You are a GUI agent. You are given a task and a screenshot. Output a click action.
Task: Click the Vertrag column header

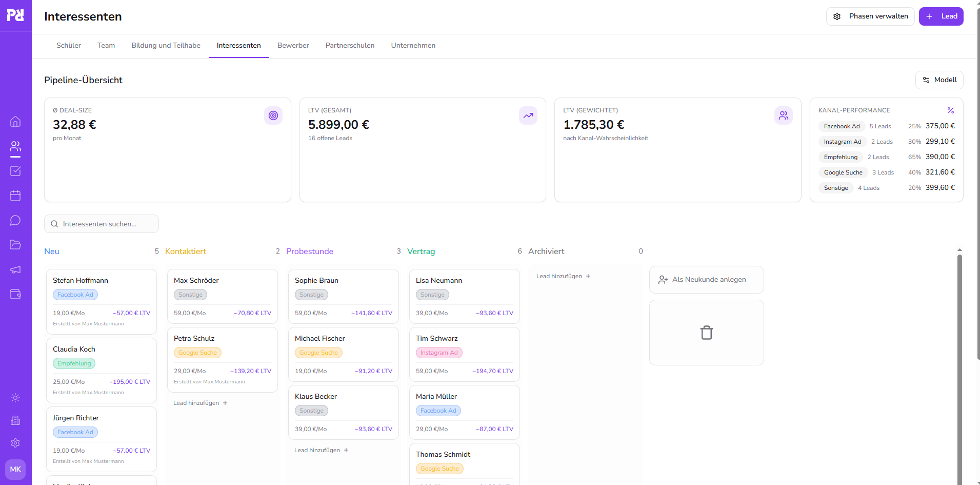421,251
